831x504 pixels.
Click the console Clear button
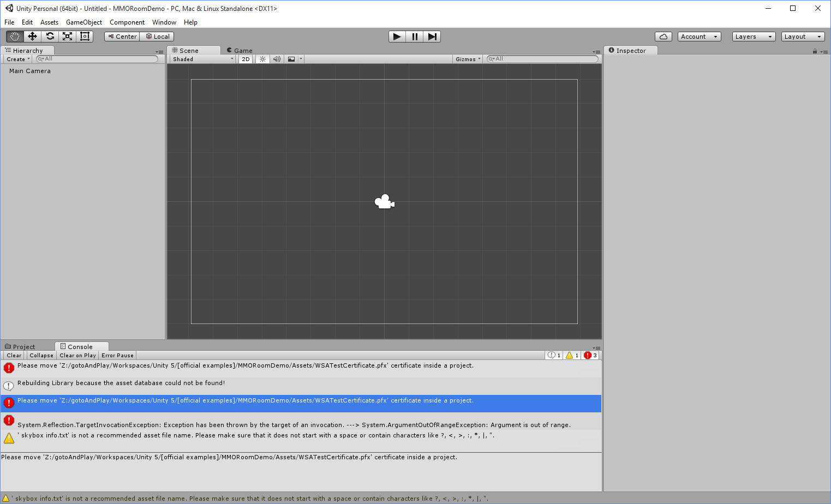pyautogui.click(x=14, y=355)
